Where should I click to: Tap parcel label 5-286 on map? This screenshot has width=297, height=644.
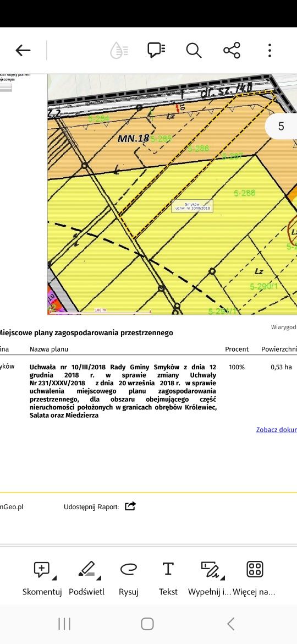tap(199, 148)
